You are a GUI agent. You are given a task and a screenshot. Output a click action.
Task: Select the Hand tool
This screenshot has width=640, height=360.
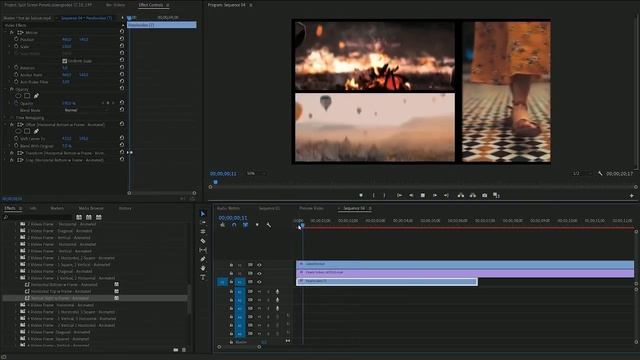coord(203,268)
